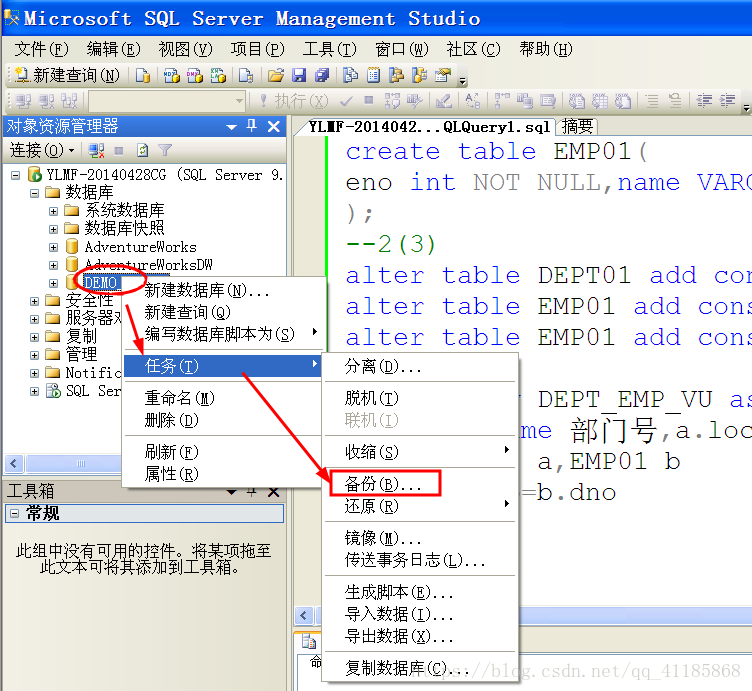Click the New Query (新建查询) toolbar button

[x=67, y=75]
